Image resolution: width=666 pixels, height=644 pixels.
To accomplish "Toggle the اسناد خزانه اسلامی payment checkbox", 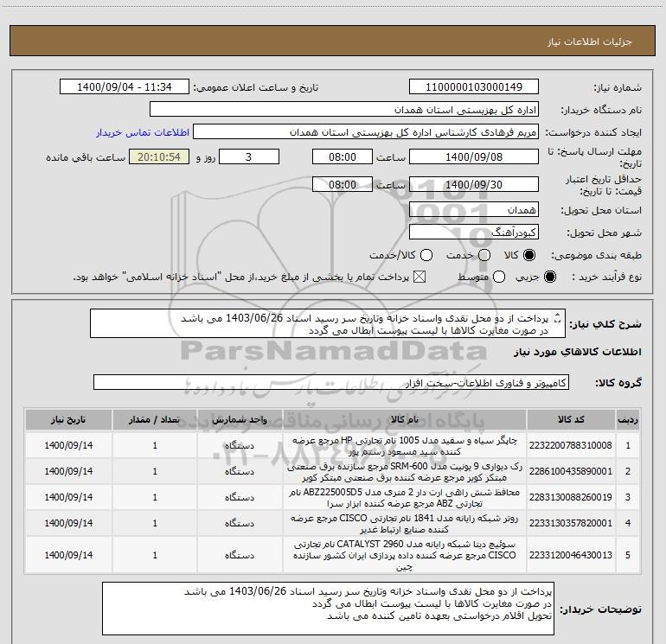I will click(x=419, y=277).
